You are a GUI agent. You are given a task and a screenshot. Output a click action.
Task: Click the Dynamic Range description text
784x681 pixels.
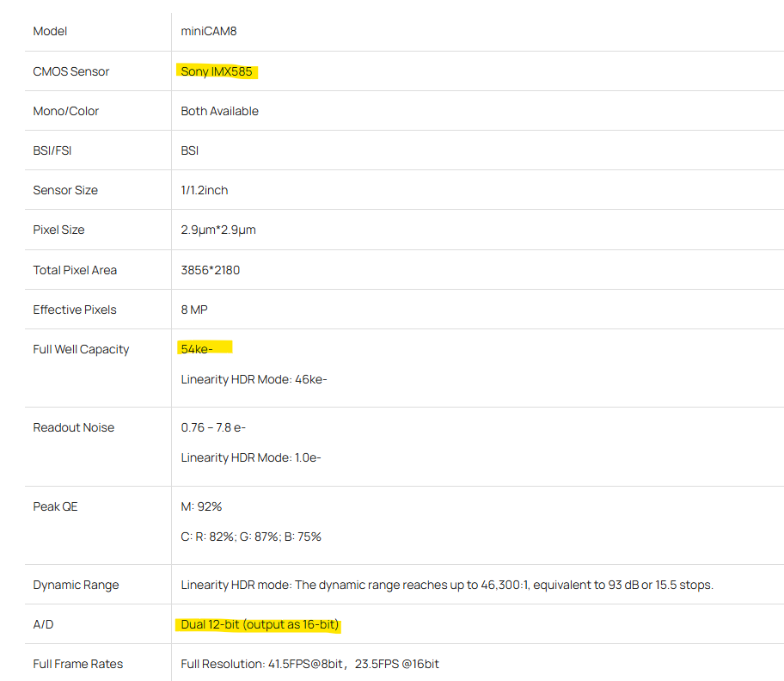[447, 585]
